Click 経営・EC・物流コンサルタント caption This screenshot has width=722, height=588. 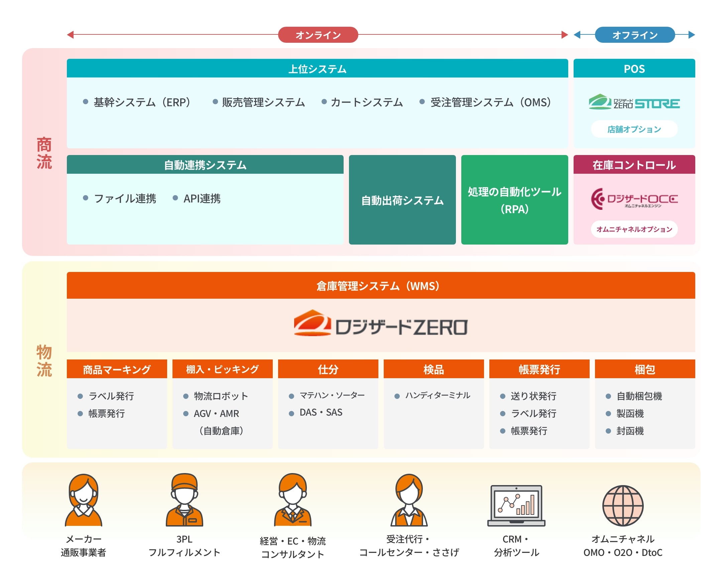293,547
